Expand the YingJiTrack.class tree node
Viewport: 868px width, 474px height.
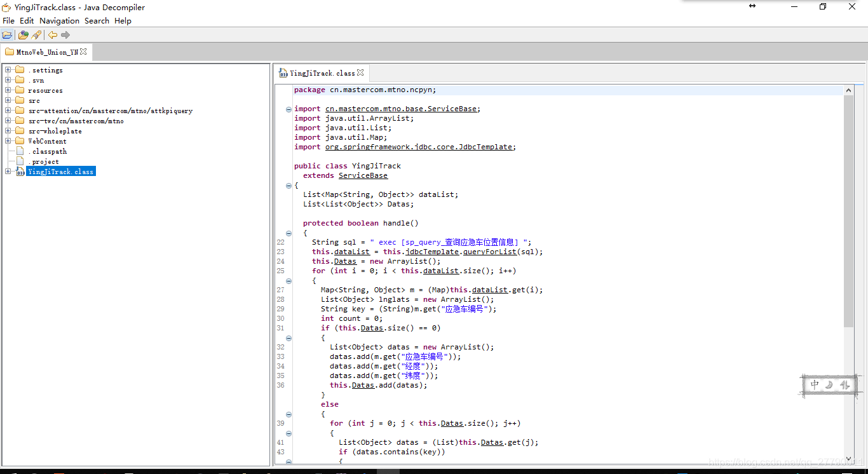8,172
